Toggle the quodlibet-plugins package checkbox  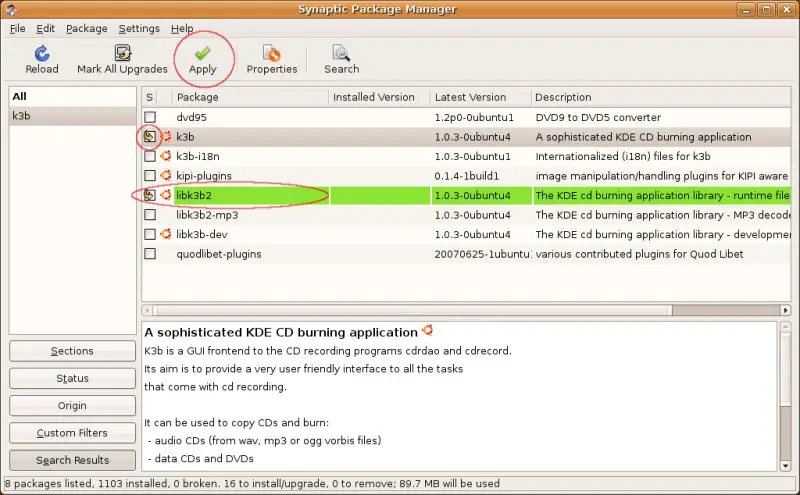[150, 254]
